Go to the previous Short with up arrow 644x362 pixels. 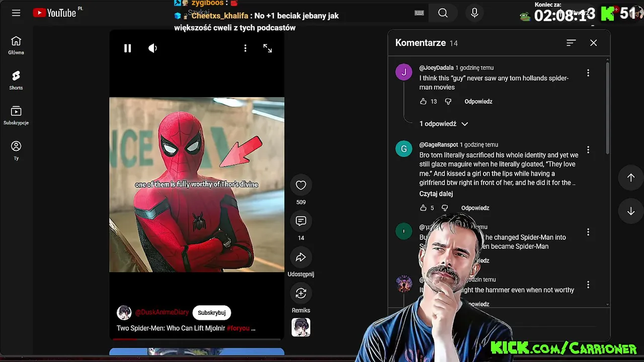631,177
